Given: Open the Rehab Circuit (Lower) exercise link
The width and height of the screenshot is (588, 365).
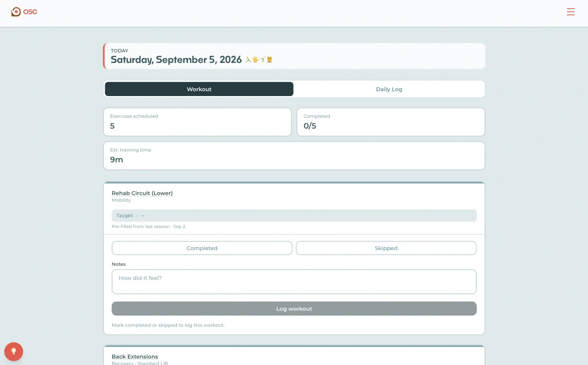Looking at the screenshot, I should coord(142,193).
